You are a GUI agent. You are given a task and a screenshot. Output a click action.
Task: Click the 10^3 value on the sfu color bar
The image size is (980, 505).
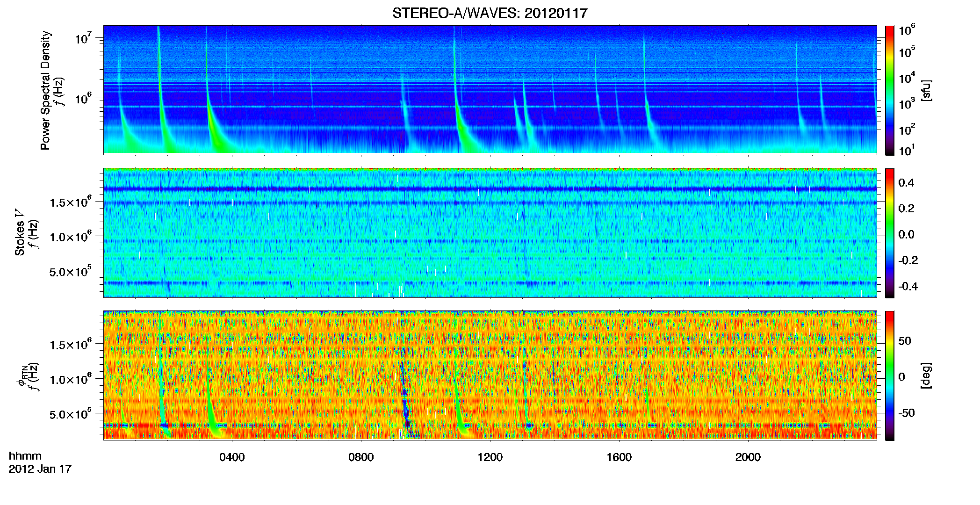[x=907, y=104]
